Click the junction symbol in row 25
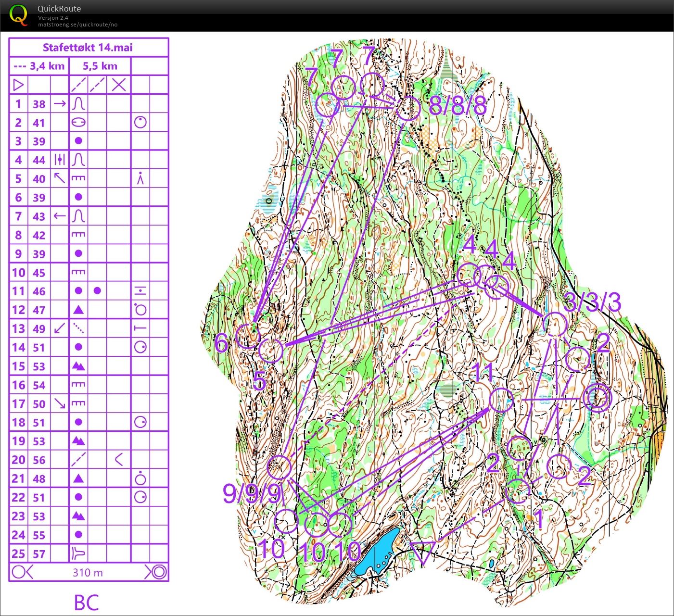 (78, 553)
